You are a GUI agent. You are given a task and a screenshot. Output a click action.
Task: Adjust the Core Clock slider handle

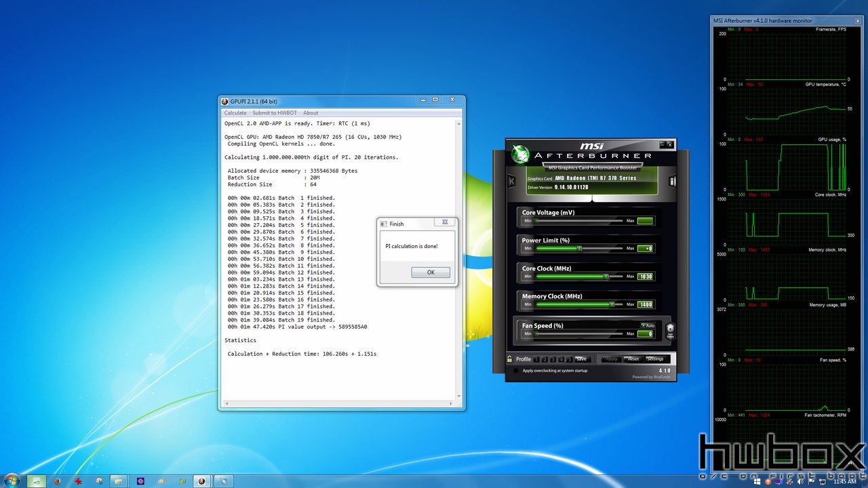[606, 276]
